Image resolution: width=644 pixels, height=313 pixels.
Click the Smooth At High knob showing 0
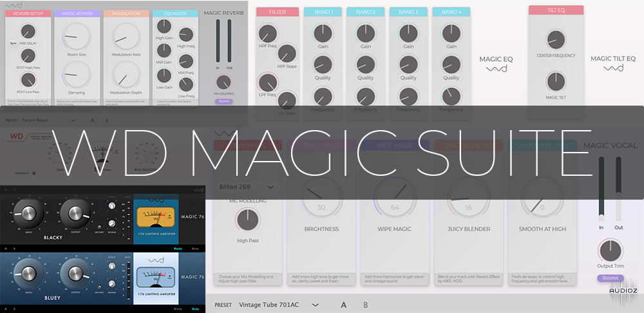click(x=542, y=197)
